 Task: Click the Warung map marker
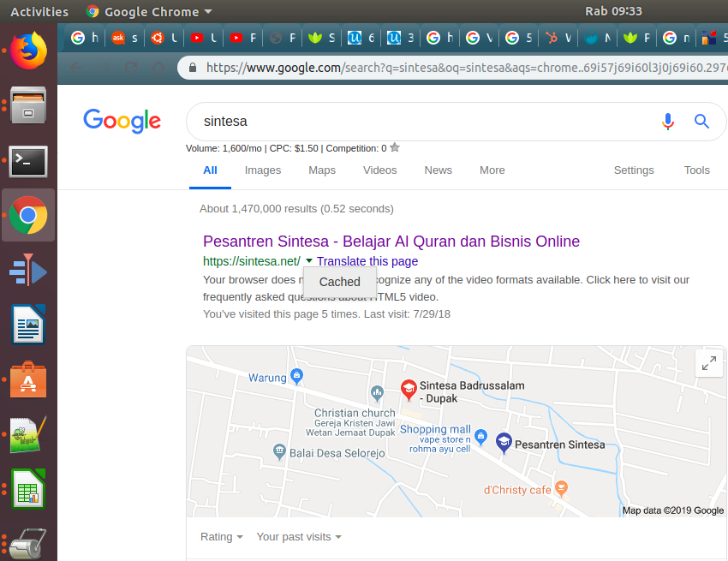tap(296, 376)
